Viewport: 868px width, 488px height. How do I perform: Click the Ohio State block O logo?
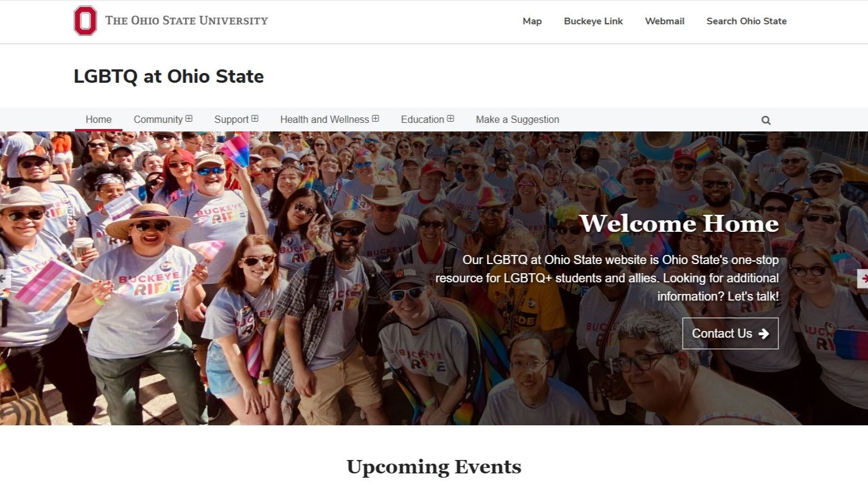coord(85,21)
